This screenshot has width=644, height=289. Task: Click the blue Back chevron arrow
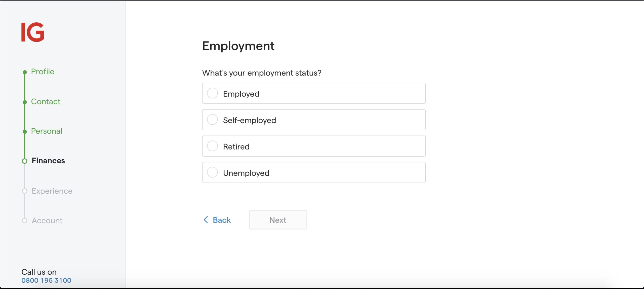[206, 220]
